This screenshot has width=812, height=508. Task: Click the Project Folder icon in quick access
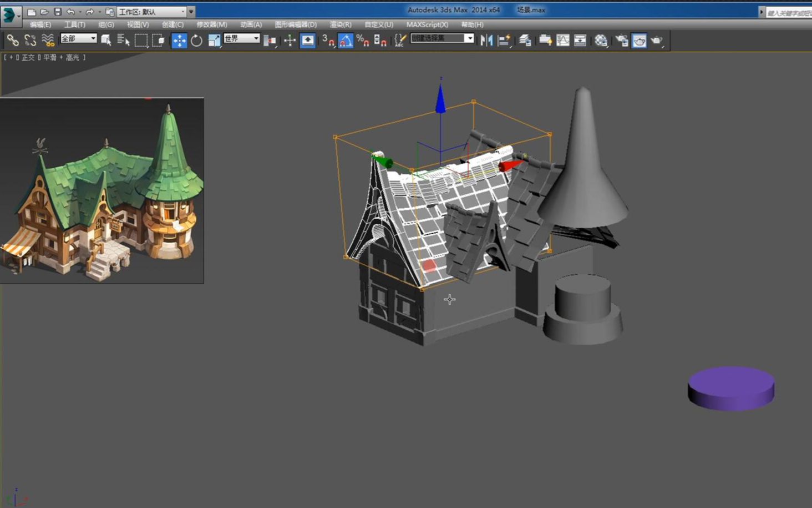(x=109, y=12)
